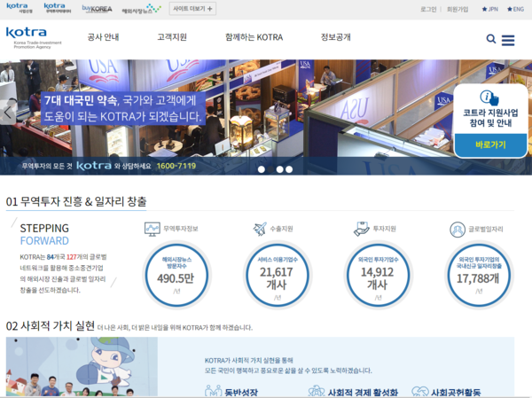Select the first banner slide dot
Viewport: 532px width, 398px height.
click(262, 169)
